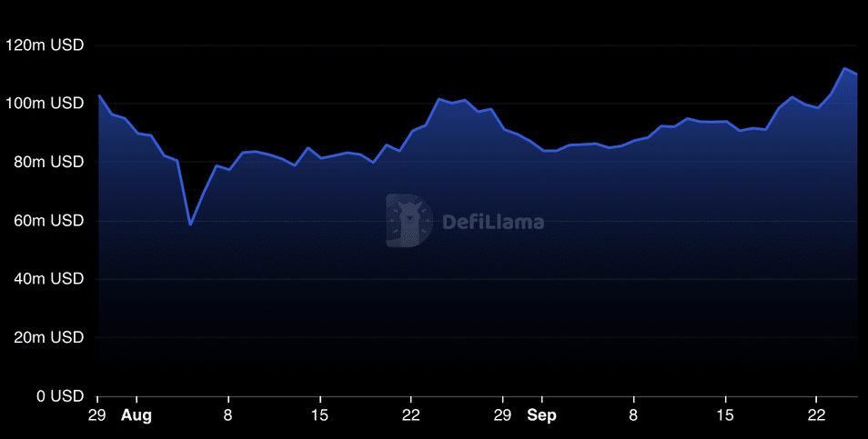
Task: Click the 60m USD y-axis label
Action: 49,220
